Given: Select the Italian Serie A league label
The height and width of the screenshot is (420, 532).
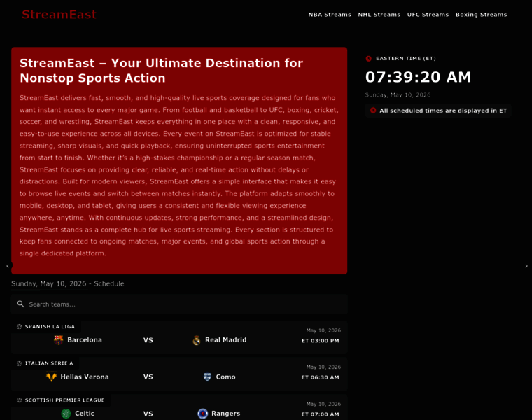Looking at the screenshot, I should click(49, 363).
